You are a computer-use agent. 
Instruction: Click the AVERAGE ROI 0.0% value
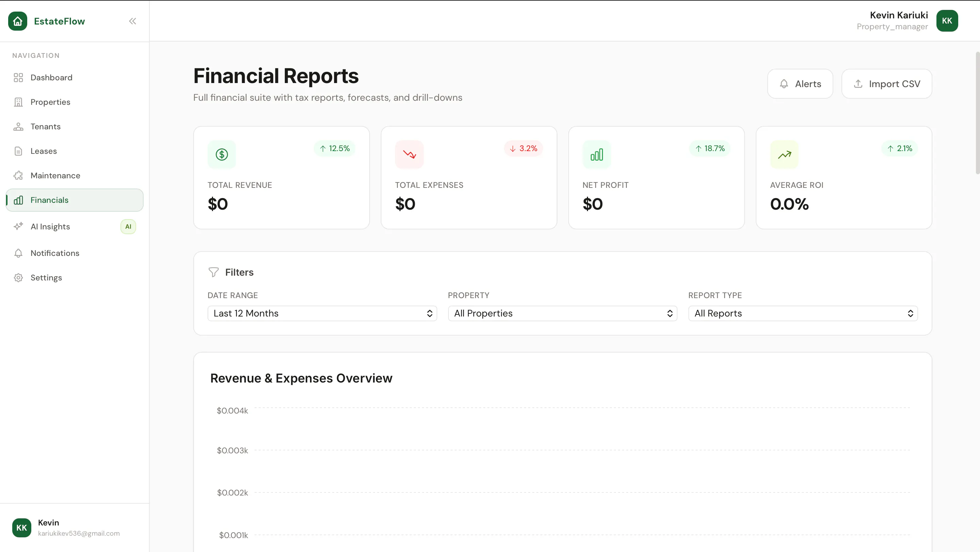[x=789, y=204]
